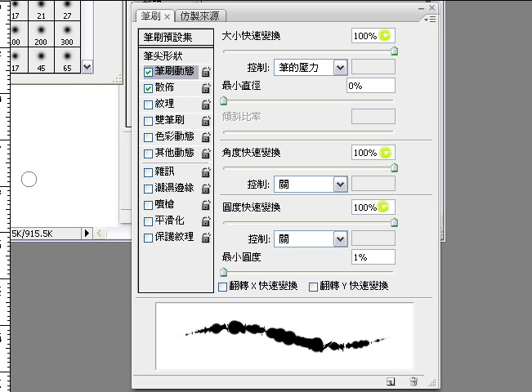Switch to the 仿製來源 tab

click(x=200, y=16)
